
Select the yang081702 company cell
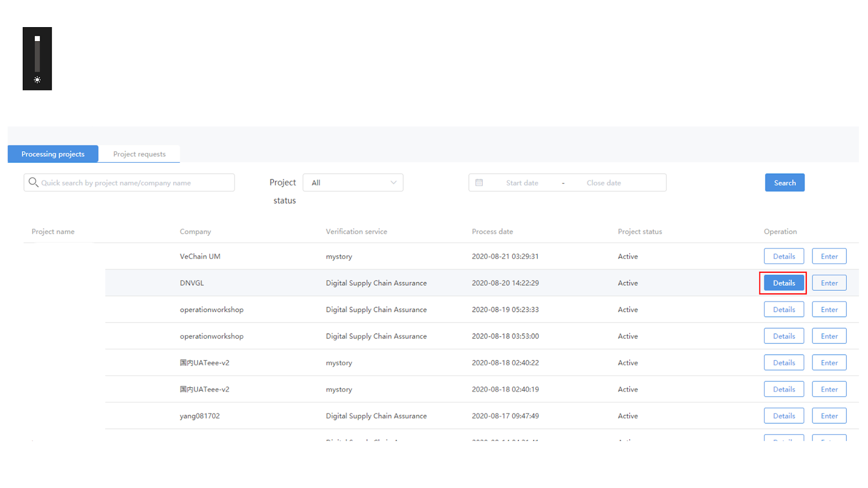[x=200, y=416]
